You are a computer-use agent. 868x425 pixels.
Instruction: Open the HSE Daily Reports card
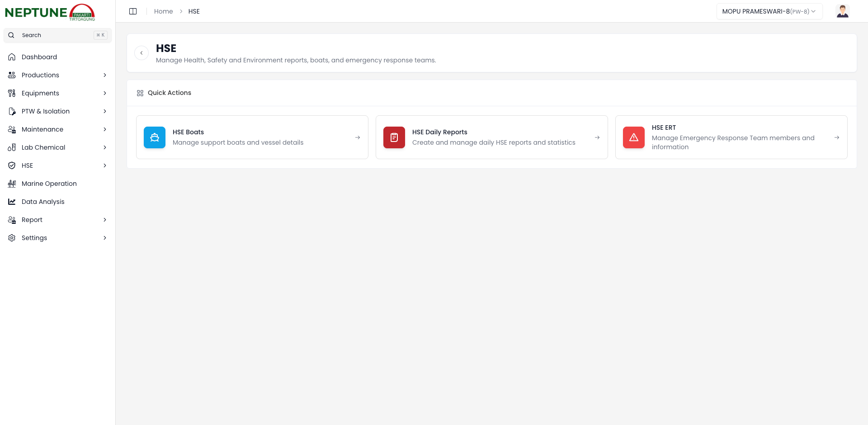[x=491, y=137]
